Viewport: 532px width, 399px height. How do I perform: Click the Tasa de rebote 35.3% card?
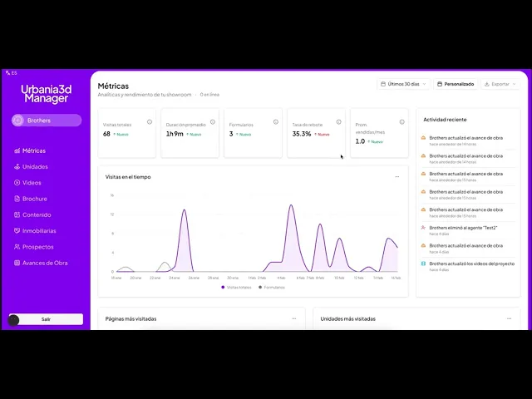click(316, 133)
